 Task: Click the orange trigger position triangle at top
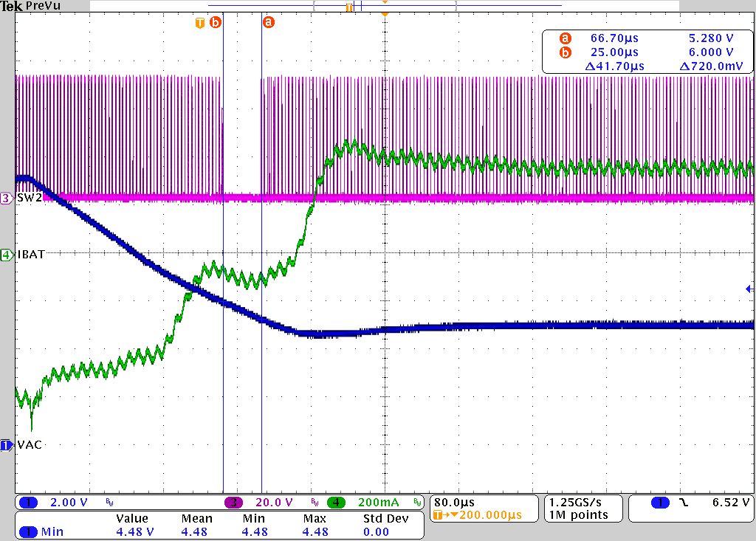[x=384, y=14]
